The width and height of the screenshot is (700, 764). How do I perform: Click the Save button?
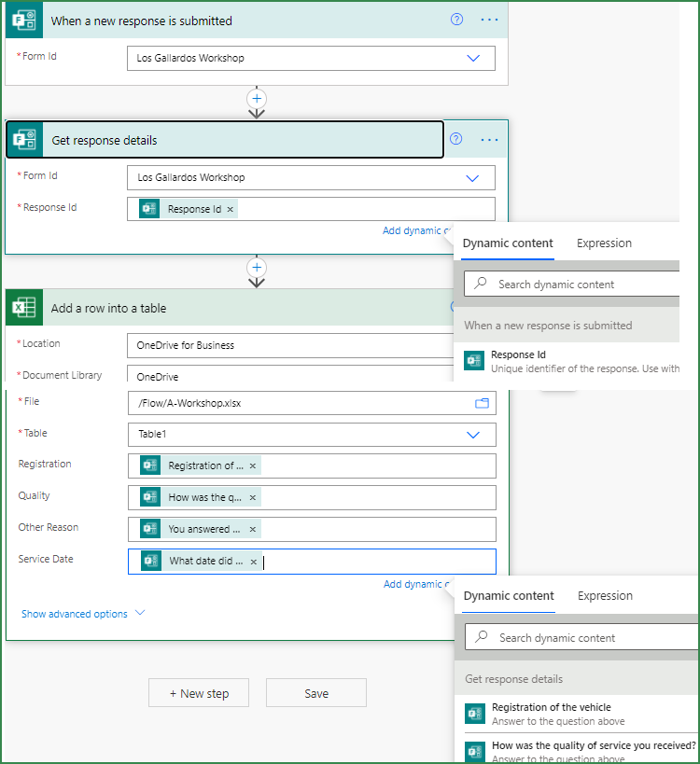click(316, 693)
